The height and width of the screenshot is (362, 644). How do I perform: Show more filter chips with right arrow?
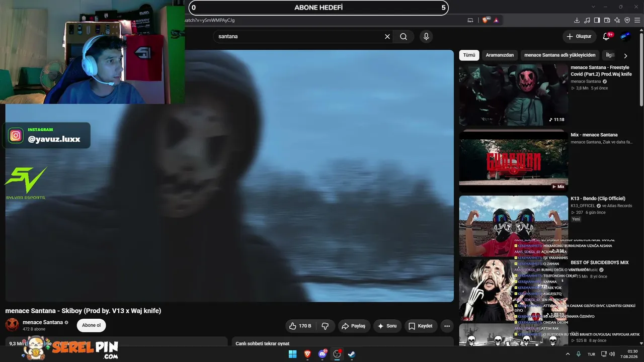point(625,56)
